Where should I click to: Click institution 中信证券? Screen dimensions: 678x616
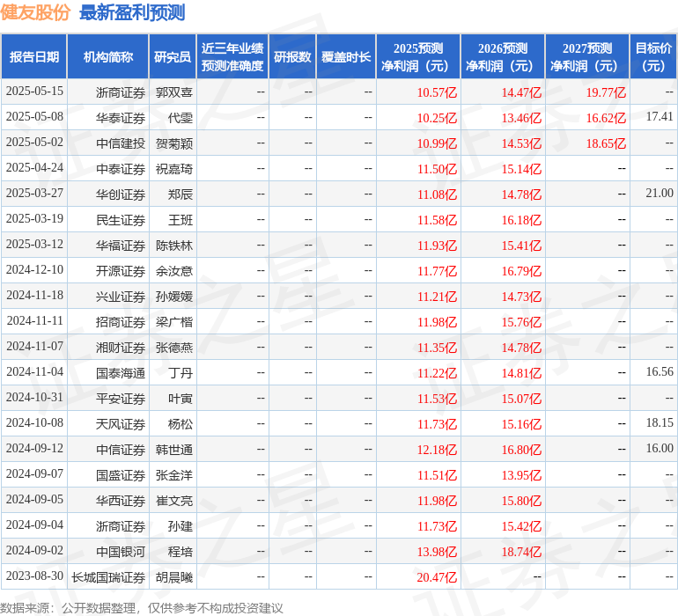tap(121, 450)
